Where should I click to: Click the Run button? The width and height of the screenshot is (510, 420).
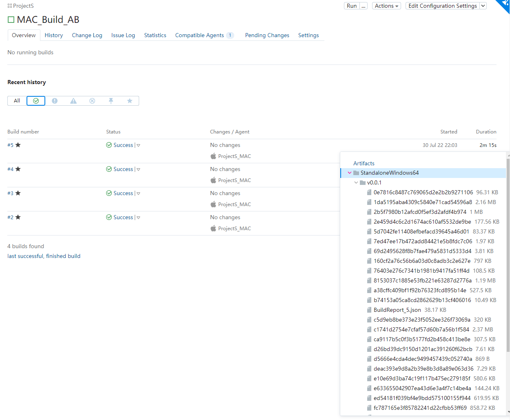(x=352, y=6)
